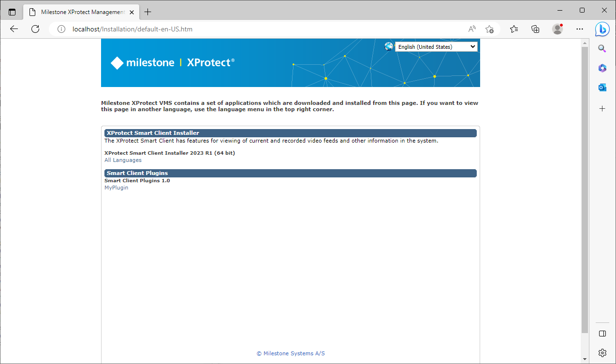
Task: View site information icon in the address bar
Action: (61, 29)
